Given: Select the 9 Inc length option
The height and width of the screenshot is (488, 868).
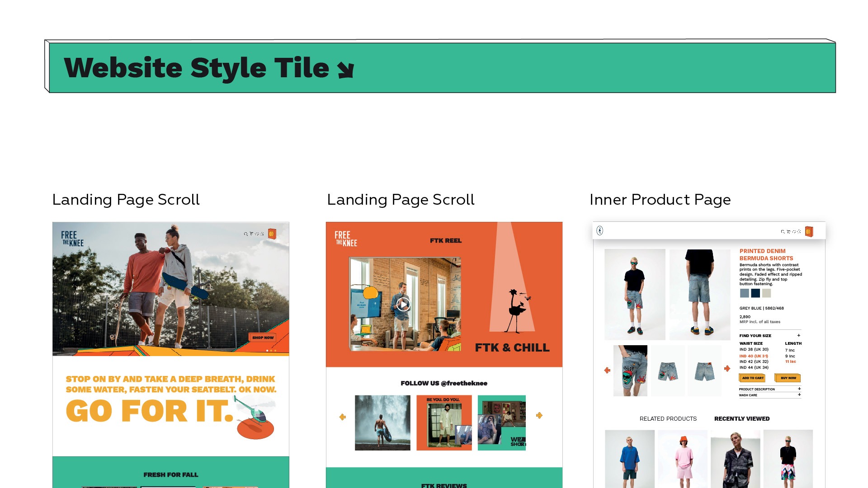Looking at the screenshot, I should pos(790,356).
